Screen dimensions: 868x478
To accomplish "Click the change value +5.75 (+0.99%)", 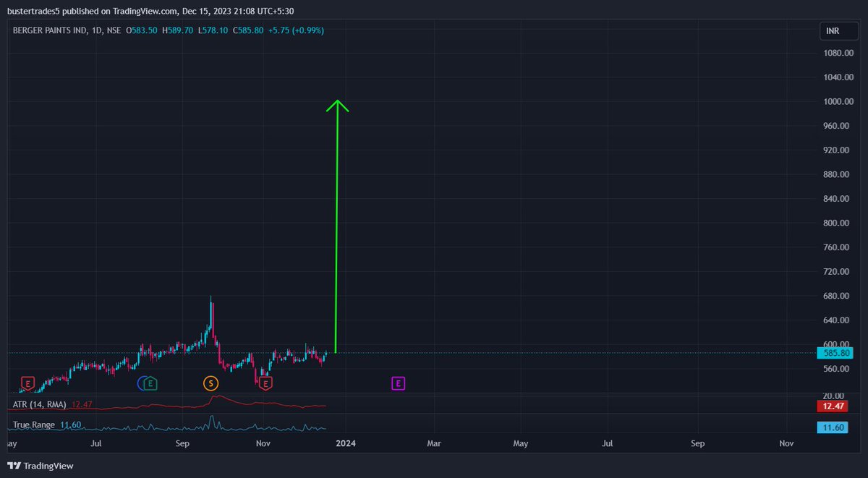I will tap(297, 30).
